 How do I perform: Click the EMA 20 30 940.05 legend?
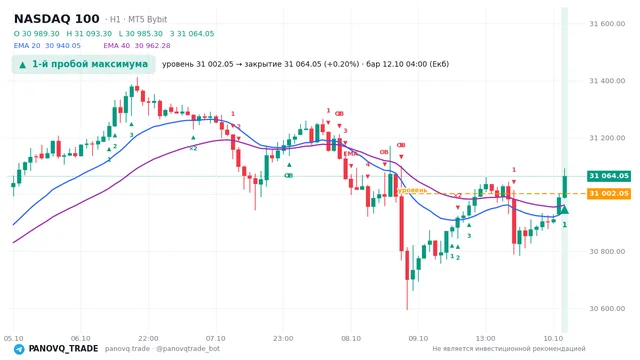pyautogui.click(x=47, y=46)
